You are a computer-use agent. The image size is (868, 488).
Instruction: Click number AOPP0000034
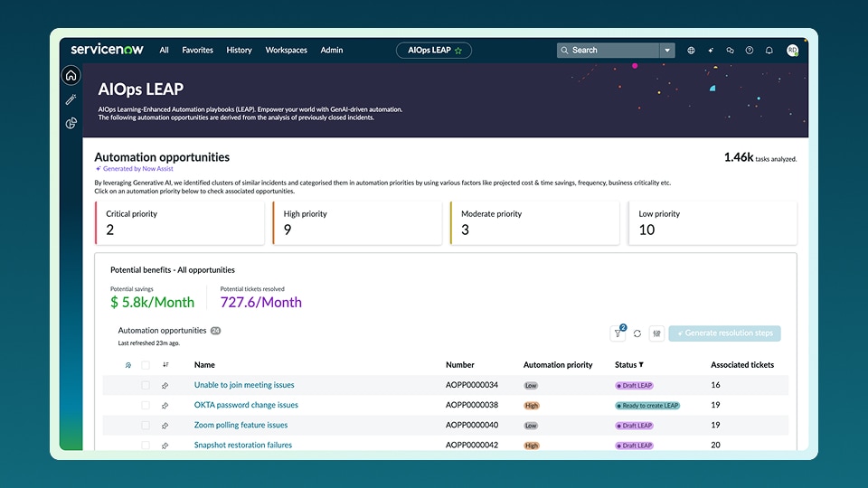[472, 385]
